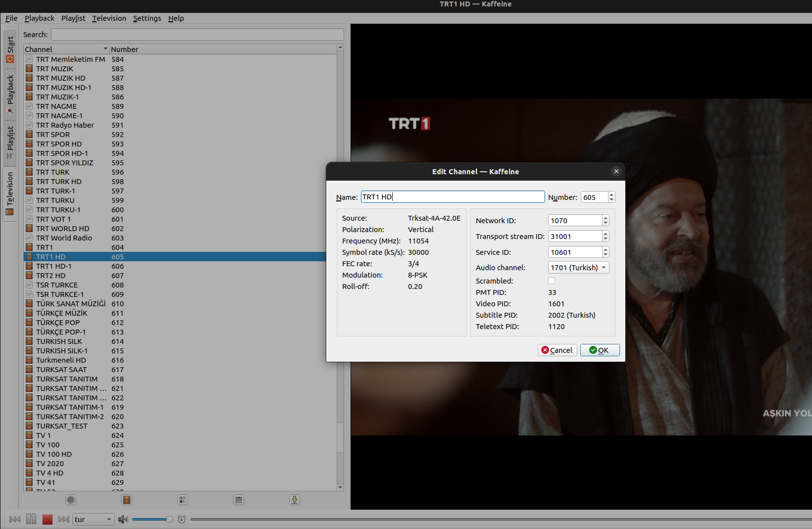Viewport: 812px width, 529px height.
Task: Switch to the Playback sidebar tab
Action: 10,94
